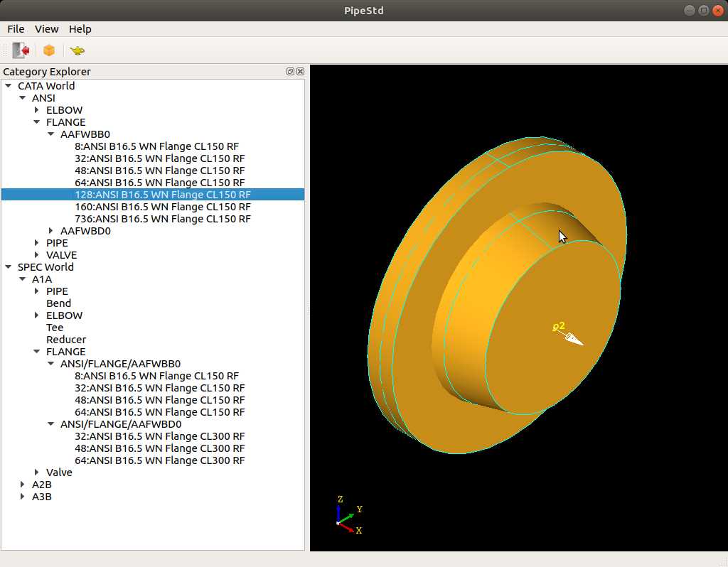Select 8:ANSI B16.5 CL150 under SPEC World
This screenshot has height=567, width=728.
pos(156,375)
